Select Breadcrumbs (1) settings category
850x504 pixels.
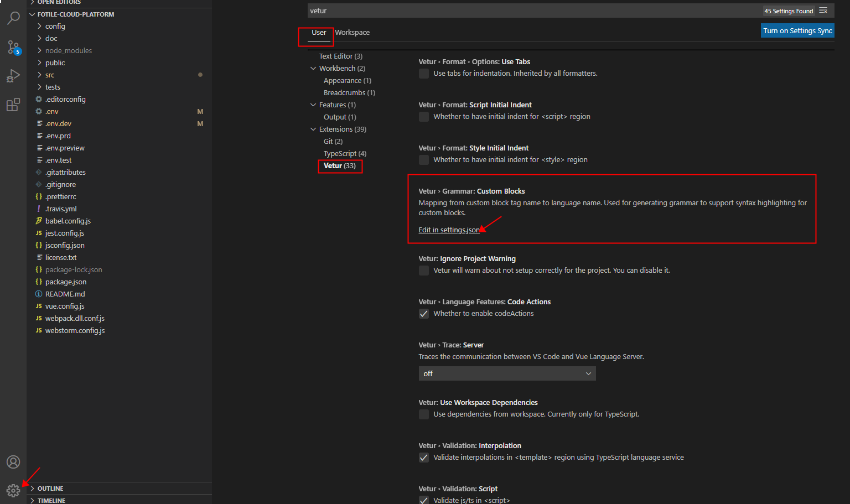tap(349, 93)
